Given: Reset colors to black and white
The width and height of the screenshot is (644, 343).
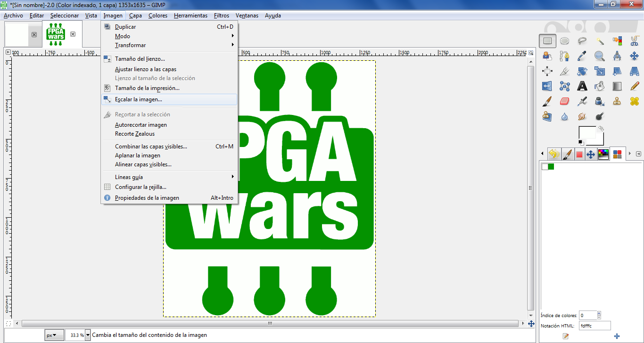Looking at the screenshot, I should 581,142.
